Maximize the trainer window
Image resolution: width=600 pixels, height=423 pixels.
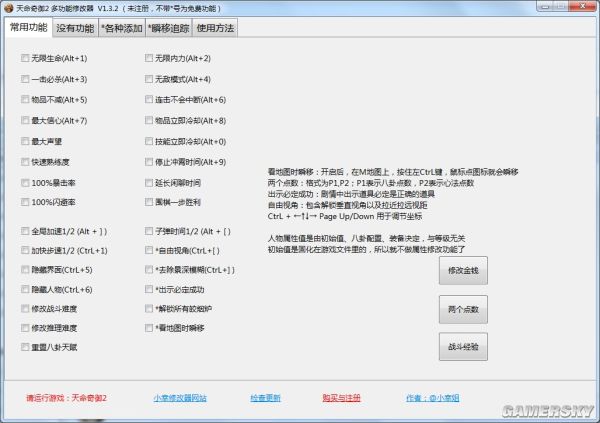click(x=561, y=7)
